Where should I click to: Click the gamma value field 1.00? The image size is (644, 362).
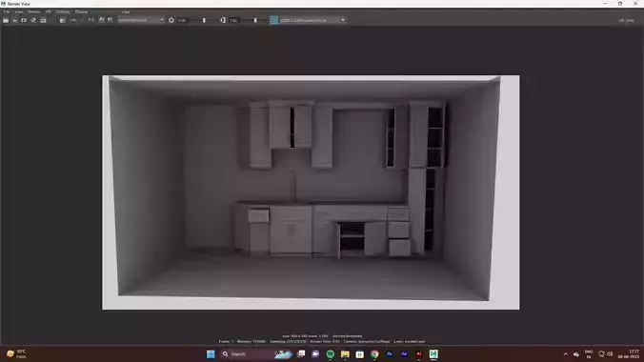tap(234, 20)
